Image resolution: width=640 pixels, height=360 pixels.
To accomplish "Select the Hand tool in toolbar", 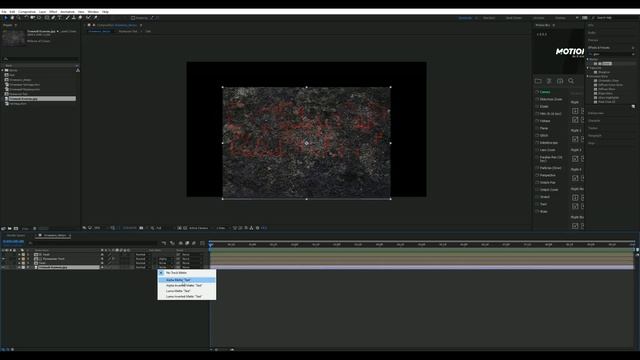I will [12, 18].
